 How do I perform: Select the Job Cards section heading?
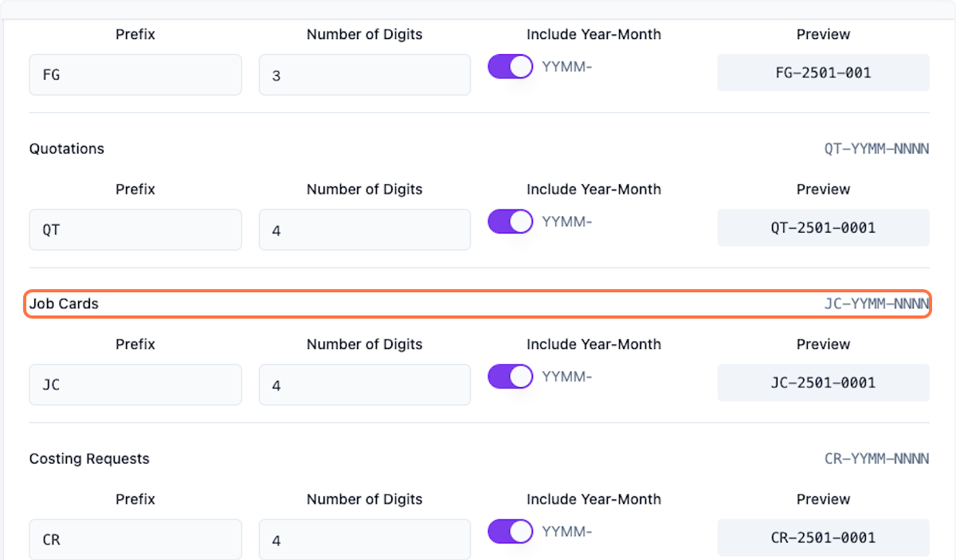[64, 303]
